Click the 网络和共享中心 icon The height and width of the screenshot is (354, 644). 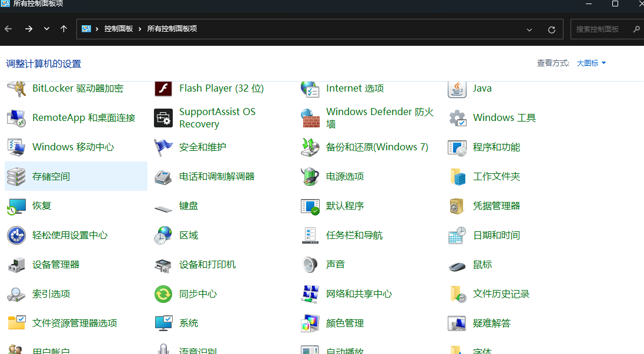(310, 294)
